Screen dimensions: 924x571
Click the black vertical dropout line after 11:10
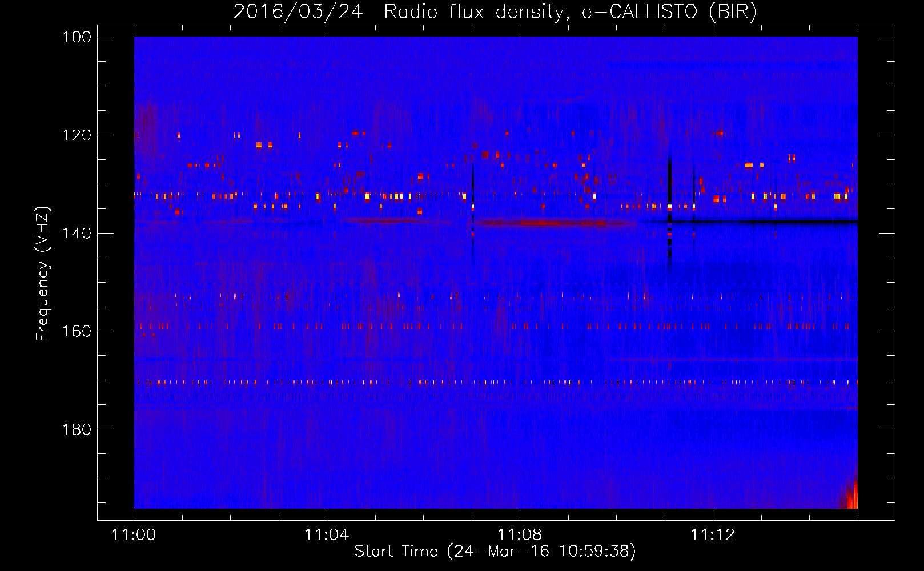669,210
